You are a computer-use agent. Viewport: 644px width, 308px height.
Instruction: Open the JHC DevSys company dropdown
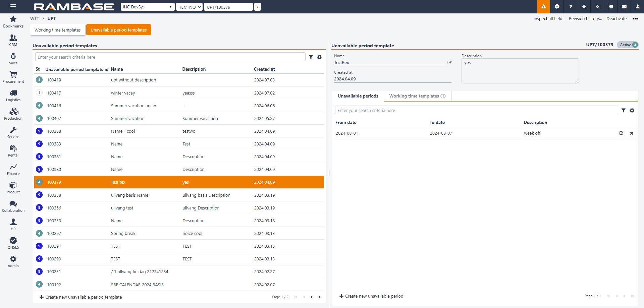[x=148, y=7]
